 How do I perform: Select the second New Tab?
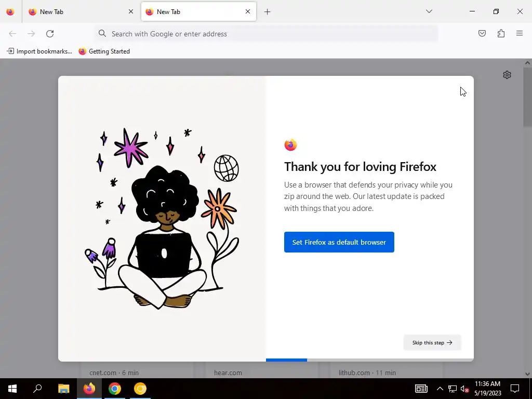tap(198, 11)
